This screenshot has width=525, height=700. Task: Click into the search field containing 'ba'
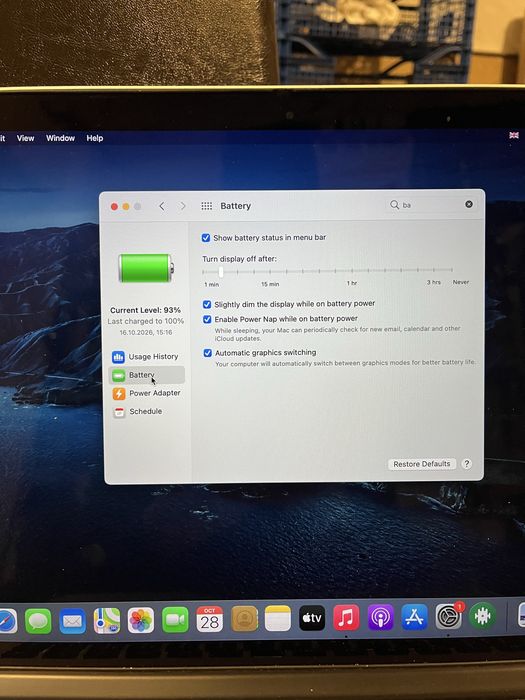pos(431,204)
